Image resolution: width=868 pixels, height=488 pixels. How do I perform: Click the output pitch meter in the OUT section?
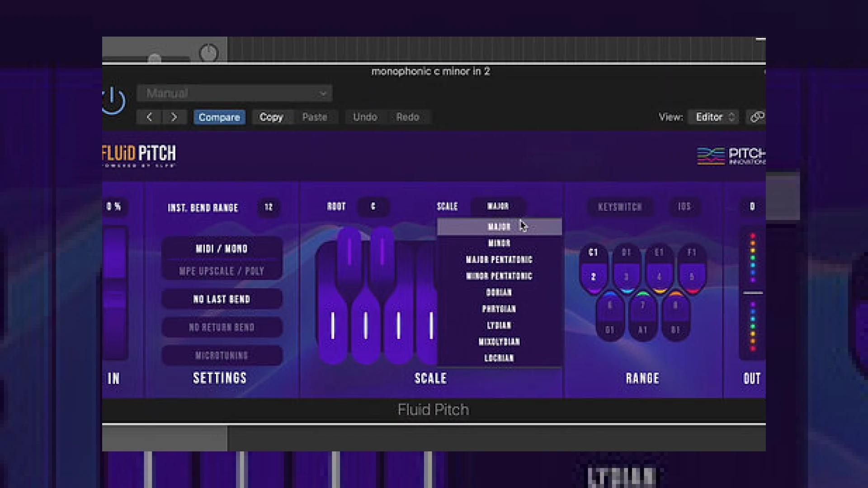752,293
